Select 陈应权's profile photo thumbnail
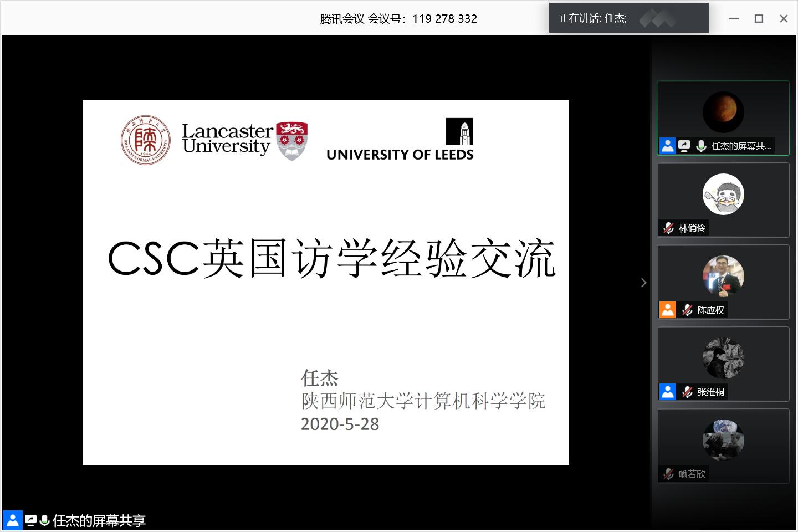The image size is (798, 532). (723, 276)
